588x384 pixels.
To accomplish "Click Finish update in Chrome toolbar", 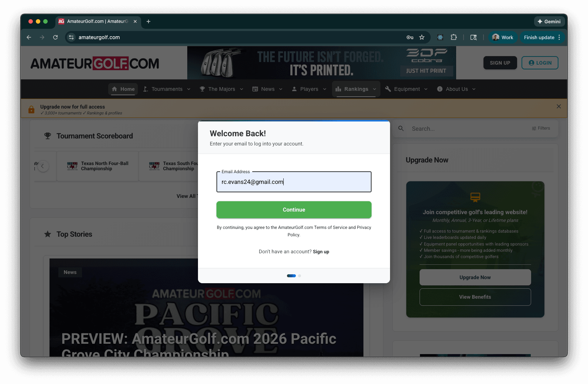I will click(539, 37).
